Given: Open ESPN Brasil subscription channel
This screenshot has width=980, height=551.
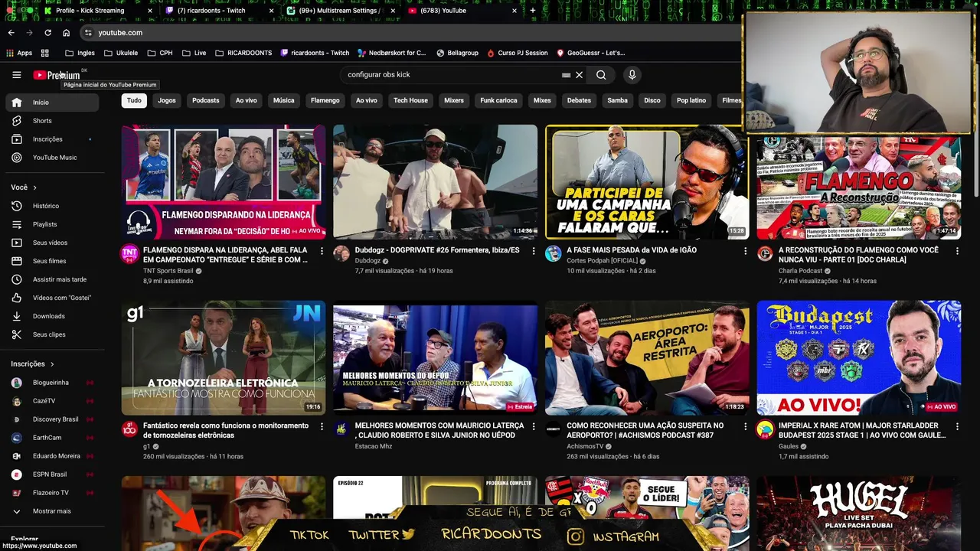Looking at the screenshot, I should (52, 474).
